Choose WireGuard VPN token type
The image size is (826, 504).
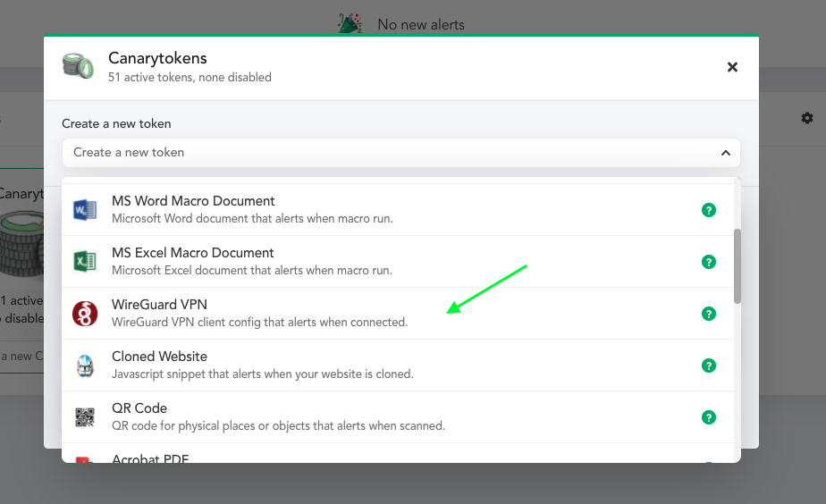click(398, 314)
